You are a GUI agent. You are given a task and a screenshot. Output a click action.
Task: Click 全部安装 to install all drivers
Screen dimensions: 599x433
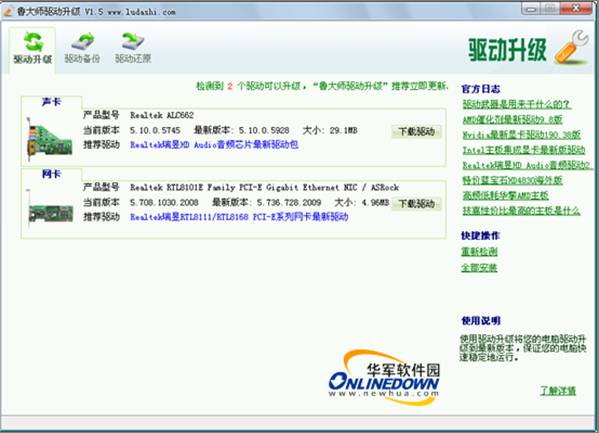point(479,268)
